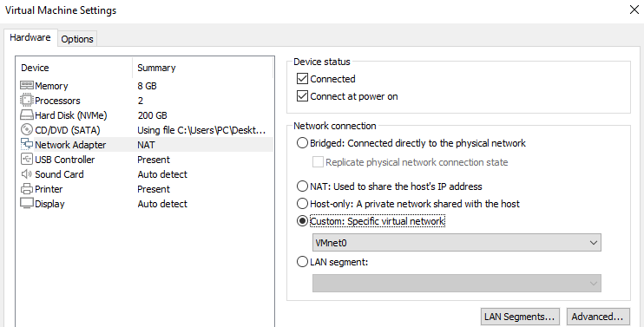Click the Using file C:\Users\PC summary
This screenshot has height=327, width=644.
pos(201,130)
